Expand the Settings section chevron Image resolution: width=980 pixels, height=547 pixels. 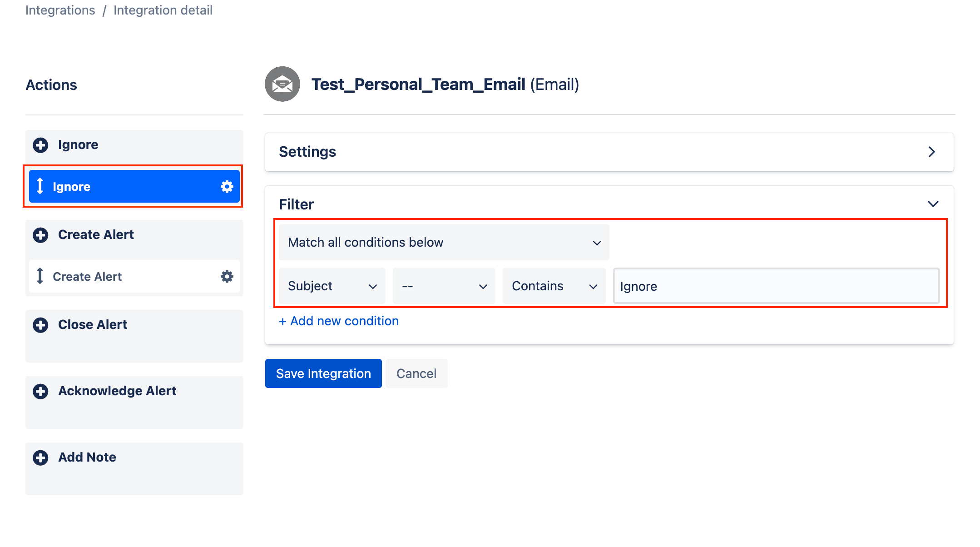coord(932,152)
